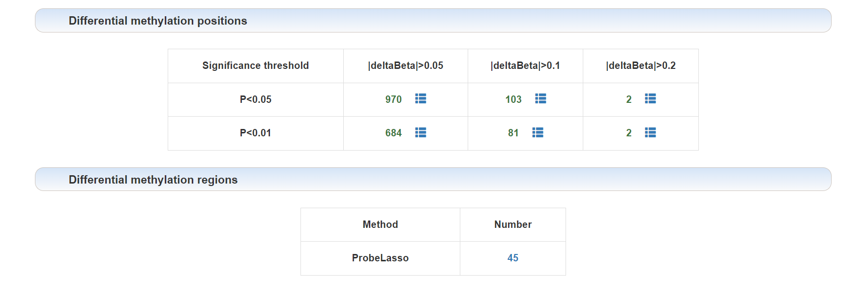
Task: Collapse Differential methylation regions header
Action: pos(433,180)
